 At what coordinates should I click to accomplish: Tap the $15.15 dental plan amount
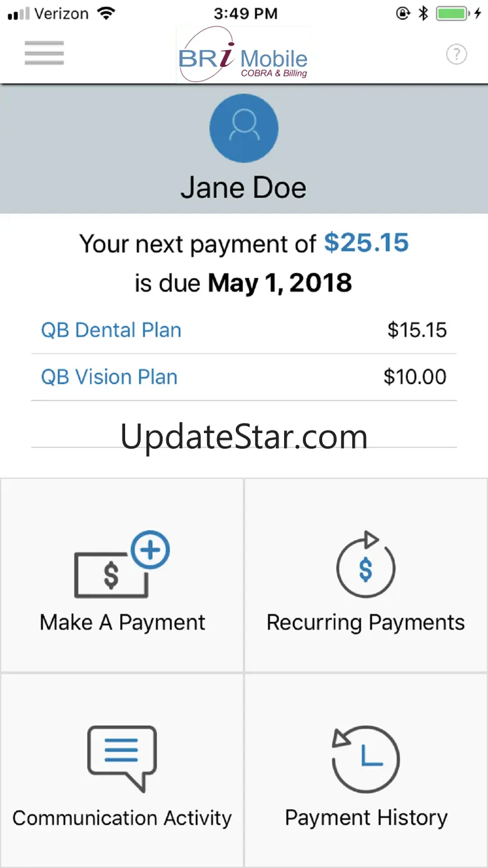pos(417,330)
